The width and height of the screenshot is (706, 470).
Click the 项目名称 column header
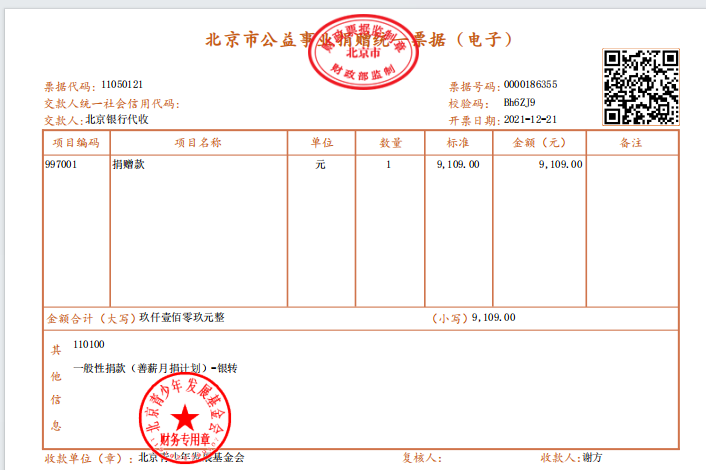click(x=197, y=143)
